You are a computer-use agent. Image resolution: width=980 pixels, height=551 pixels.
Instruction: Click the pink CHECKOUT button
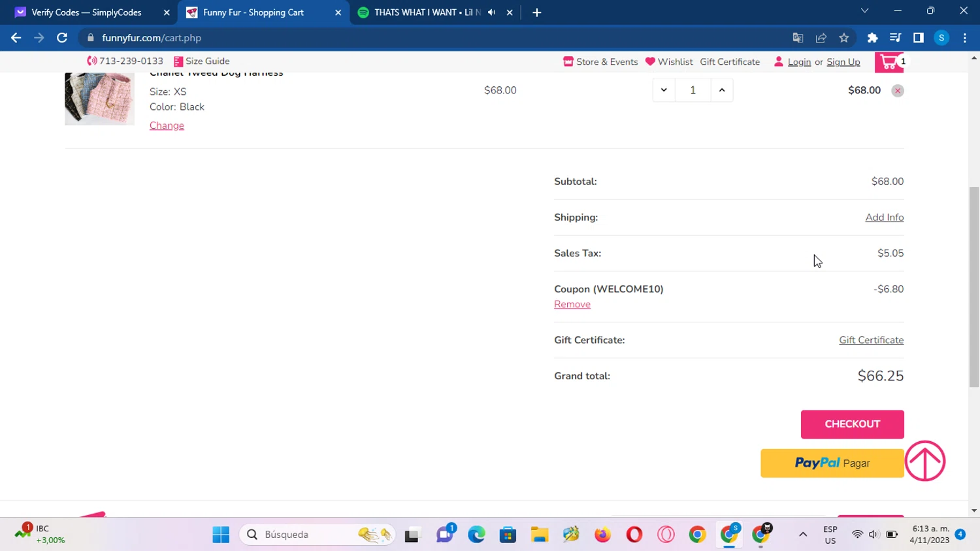click(853, 424)
